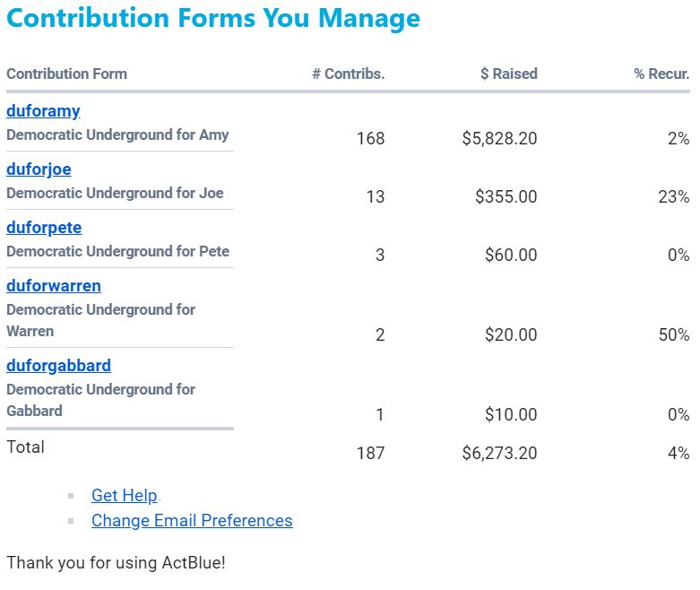Click the $ Raised column header
This screenshot has height=590, width=700.
(508, 74)
